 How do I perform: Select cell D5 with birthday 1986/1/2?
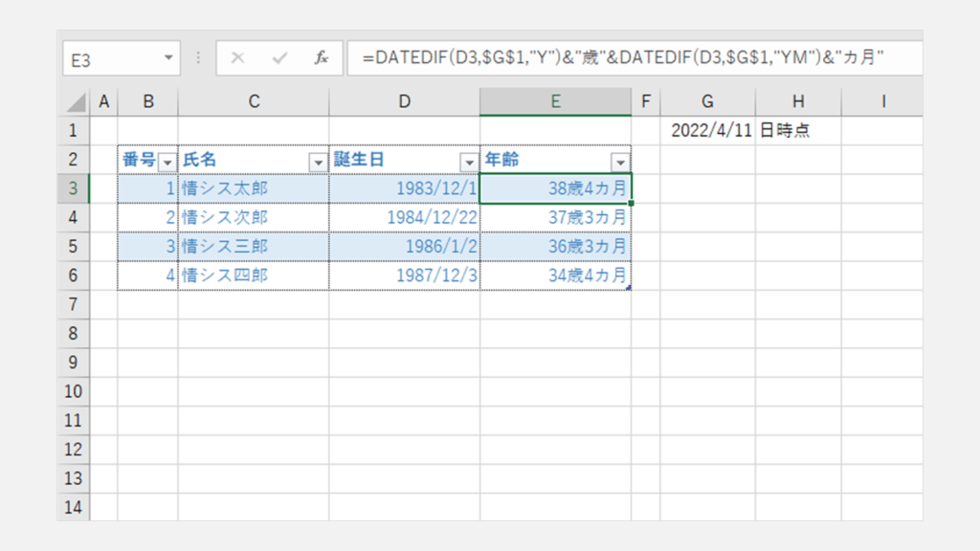click(x=404, y=247)
